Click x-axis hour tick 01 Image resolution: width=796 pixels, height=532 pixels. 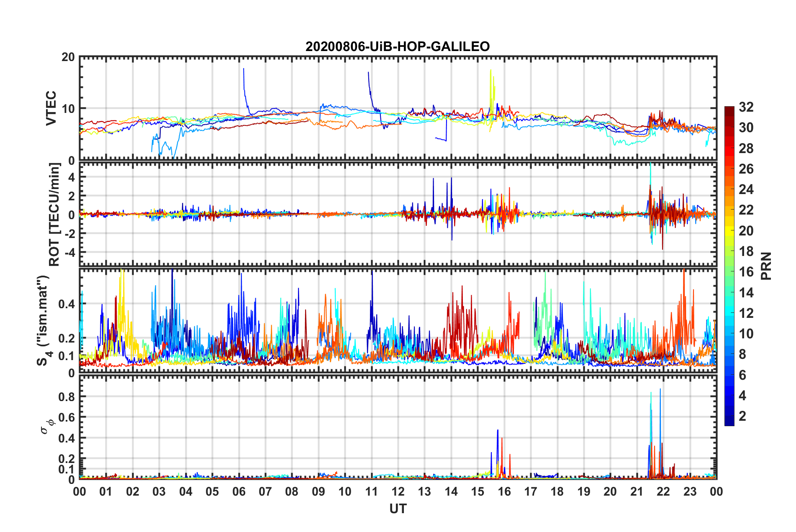pyautogui.click(x=106, y=491)
